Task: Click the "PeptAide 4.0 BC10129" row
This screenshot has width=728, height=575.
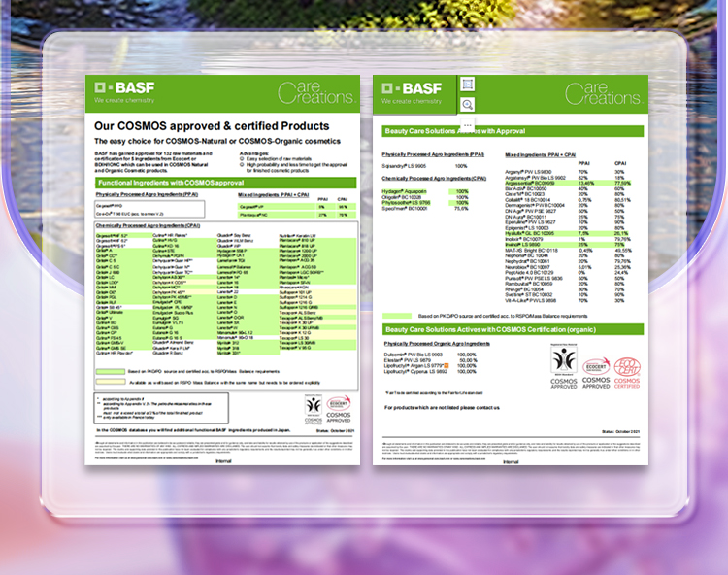Action: (568, 273)
